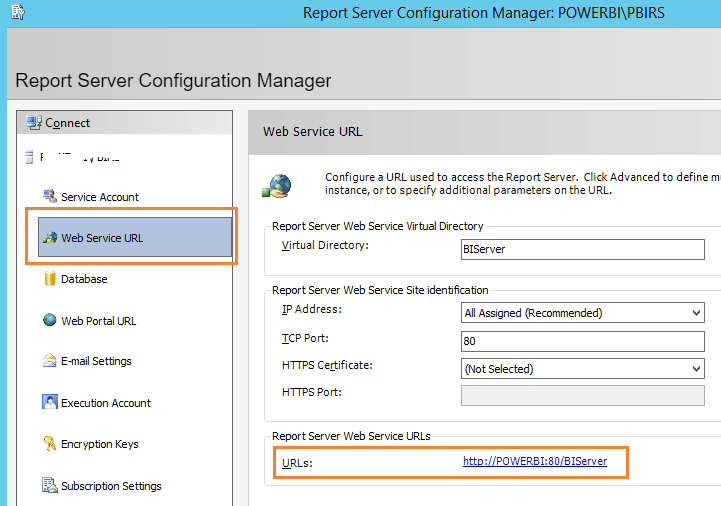Click the Report Server Web Service Site identification title
This screenshot has width=721, height=506.
point(380,290)
